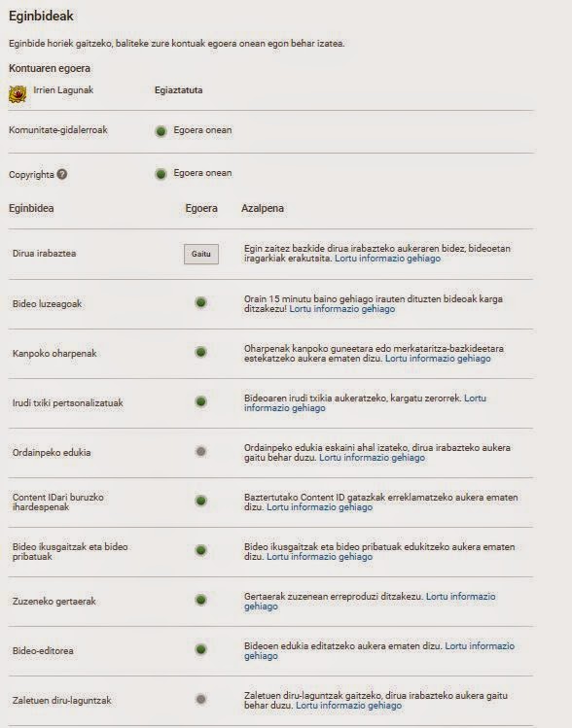Open Lortu informazio gehiago link for Bideo-editorea
Image resolution: width=572 pixels, height=728 pixels.
[x=379, y=651]
